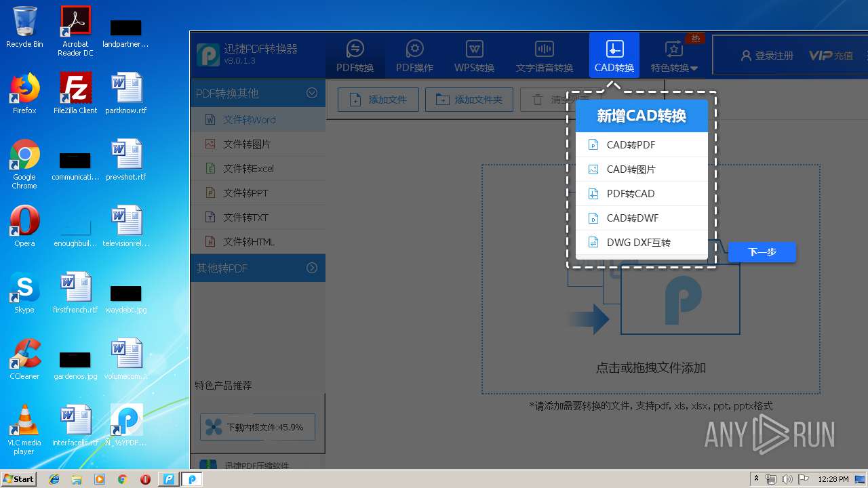Select 文件转HTML in sidebar
The height and width of the screenshot is (488, 868).
click(x=258, y=241)
